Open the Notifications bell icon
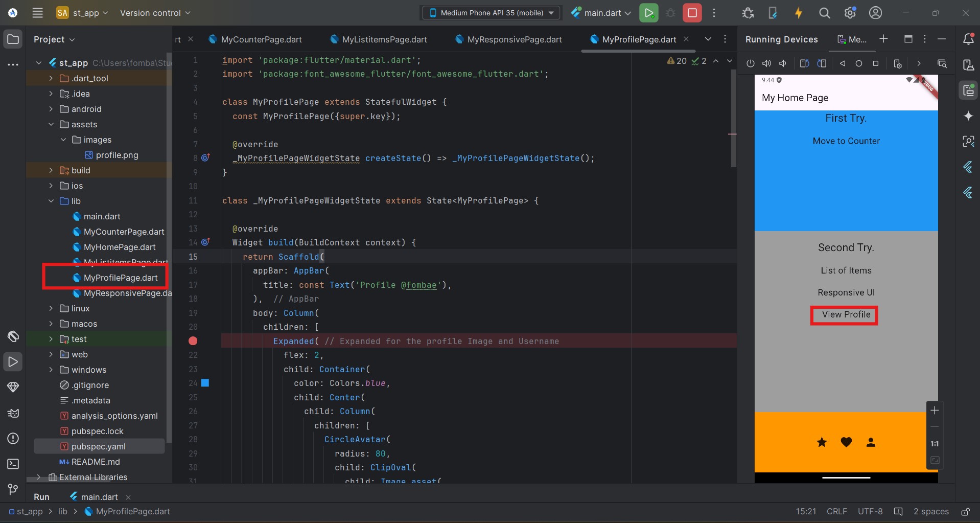Image resolution: width=980 pixels, height=523 pixels. coord(968,39)
